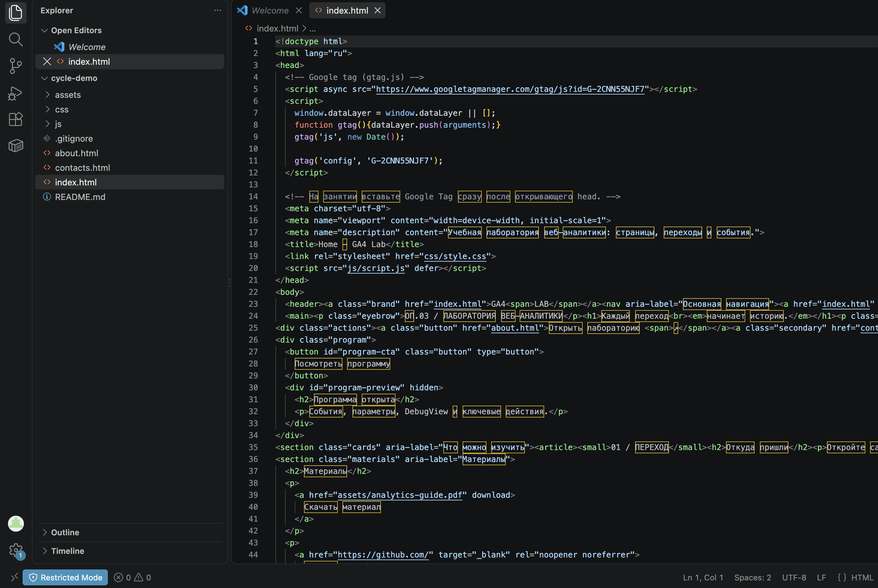The width and height of the screenshot is (878, 588).
Task: Click the UTF-8 encoding status
Action: 794,577
